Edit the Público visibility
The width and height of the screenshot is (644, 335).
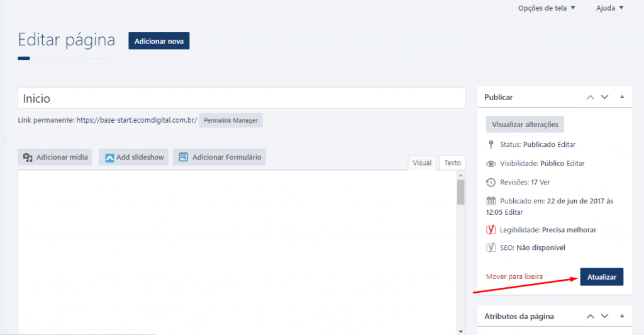click(575, 164)
